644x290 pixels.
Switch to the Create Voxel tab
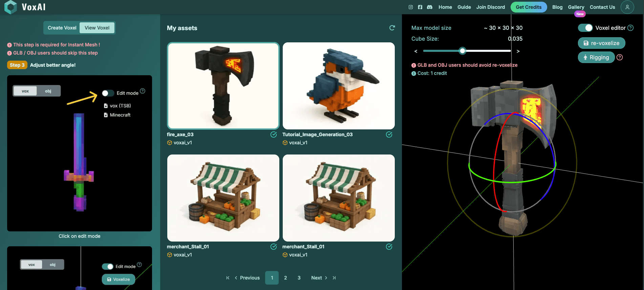tap(62, 28)
